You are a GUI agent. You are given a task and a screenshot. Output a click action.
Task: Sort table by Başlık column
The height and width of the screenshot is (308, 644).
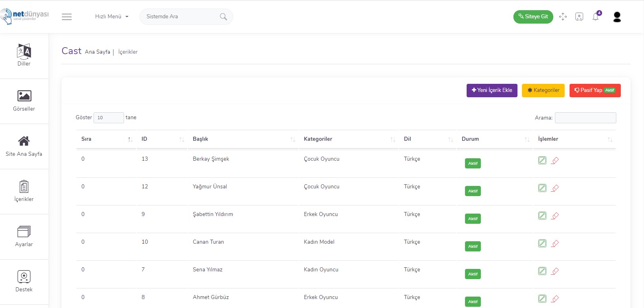point(243,139)
